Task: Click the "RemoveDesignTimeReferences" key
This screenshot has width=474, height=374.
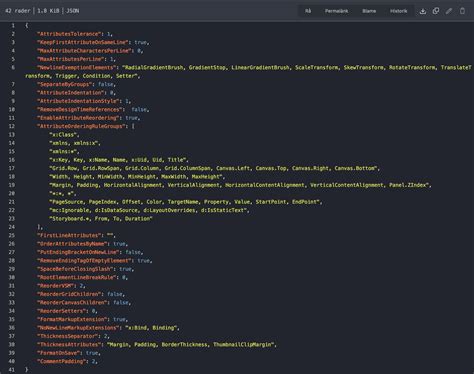Action: coord(80,110)
